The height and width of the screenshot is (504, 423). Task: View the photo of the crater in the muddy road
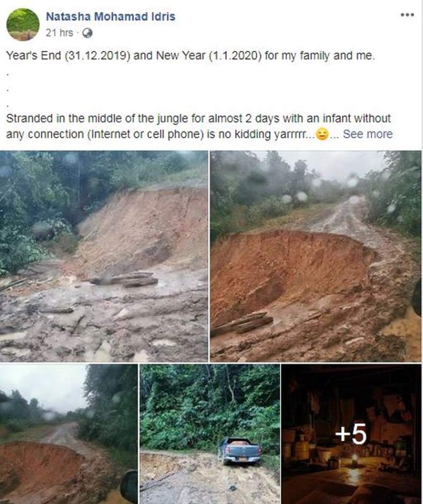pos(316,256)
